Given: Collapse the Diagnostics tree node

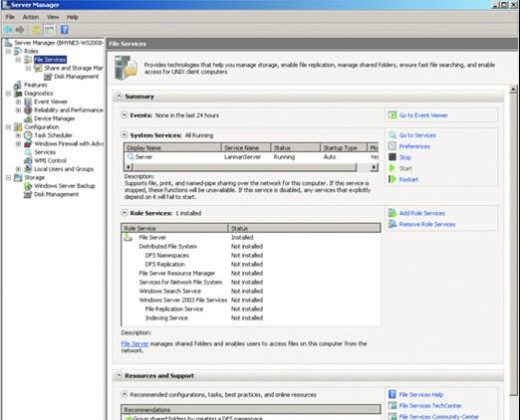Looking at the screenshot, I should (x=8, y=94).
